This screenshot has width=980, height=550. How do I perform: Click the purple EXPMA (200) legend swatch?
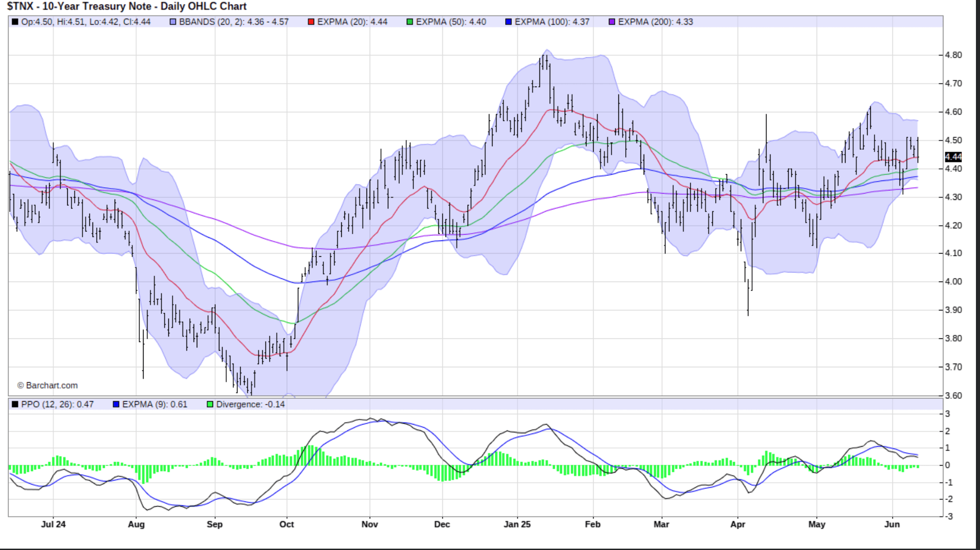click(612, 22)
